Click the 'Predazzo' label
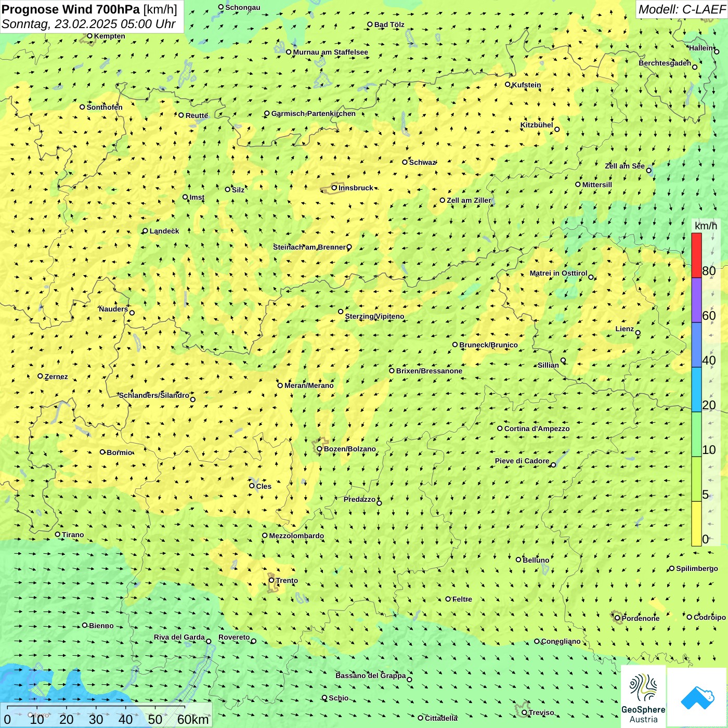The width and height of the screenshot is (728, 728). pyautogui.click(x=359, y=499)
